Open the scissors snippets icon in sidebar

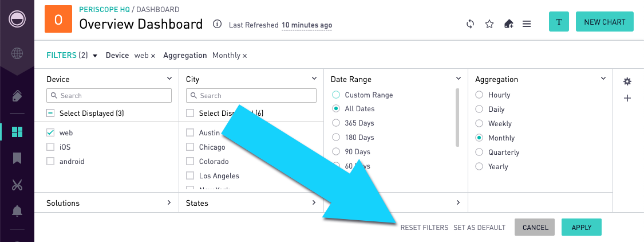(x=17, y=185)
